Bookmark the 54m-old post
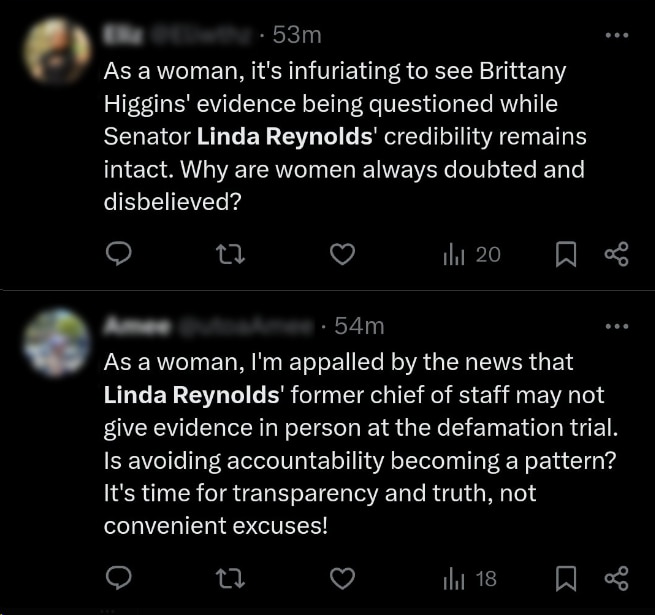 point(567,578)
